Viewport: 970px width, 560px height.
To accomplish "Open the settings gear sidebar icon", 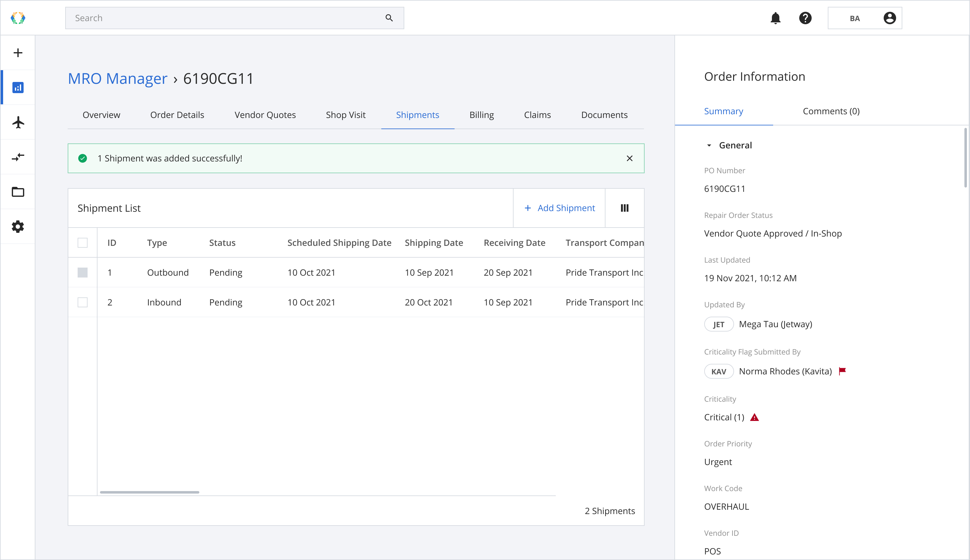I will 18,227.
